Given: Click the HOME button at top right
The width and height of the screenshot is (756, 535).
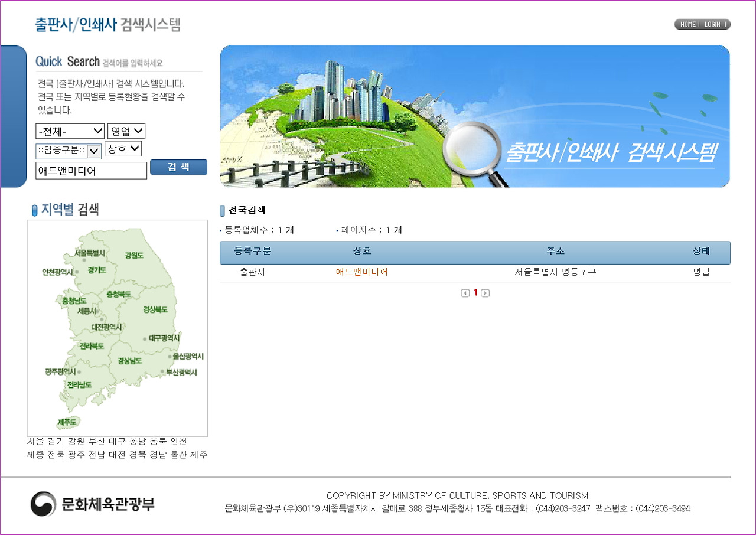Looking at the screenshot, I should [x=687, y=24].
